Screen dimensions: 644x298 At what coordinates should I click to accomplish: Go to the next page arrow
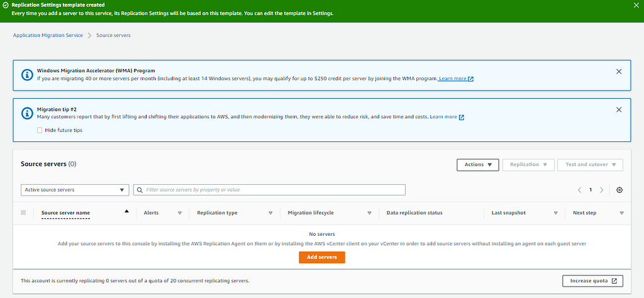(602, 190)
